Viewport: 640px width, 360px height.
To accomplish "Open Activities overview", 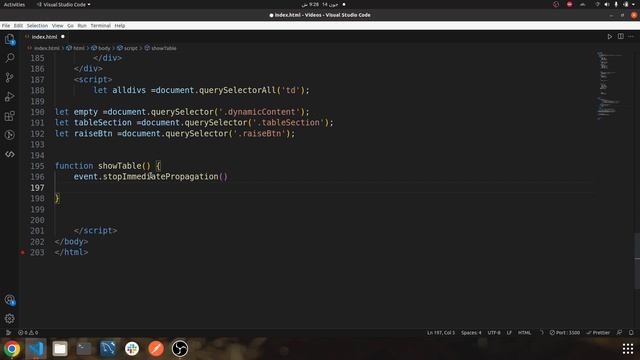I will [x=14, y=4].
